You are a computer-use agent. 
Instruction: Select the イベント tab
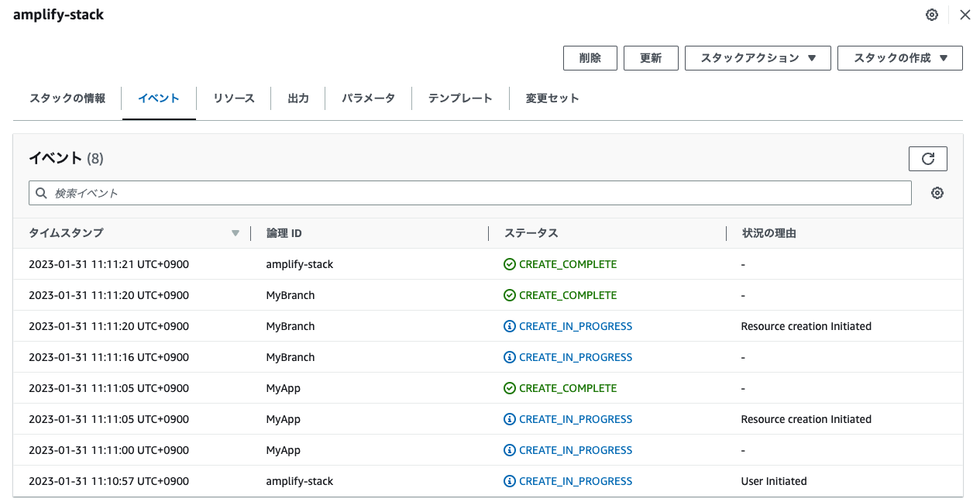pos(159,98)
